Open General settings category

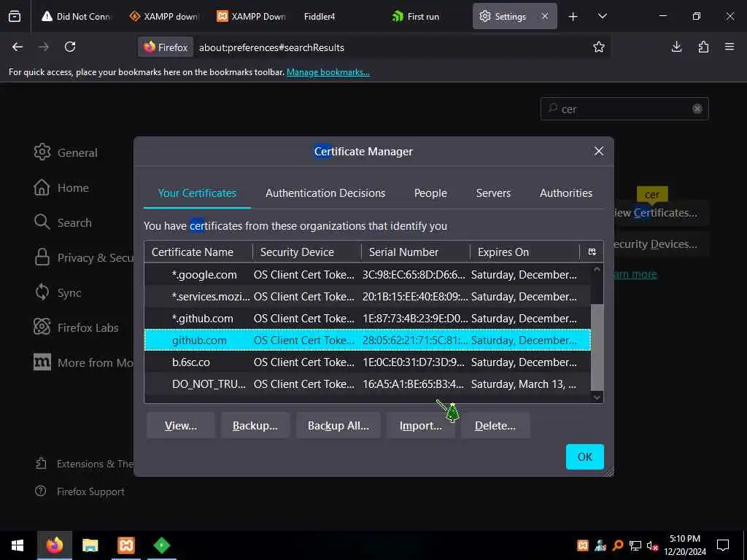66,152
